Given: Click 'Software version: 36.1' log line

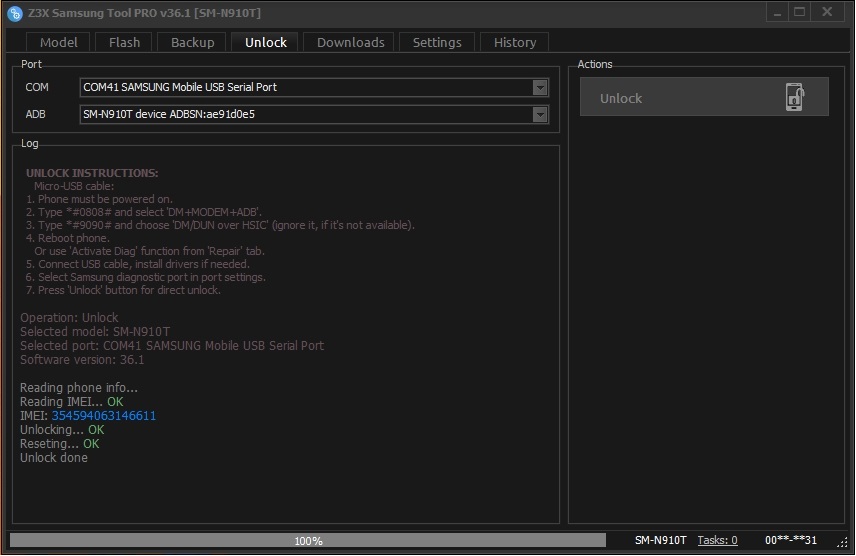Looking at the screenshot, I should point(82,360).
